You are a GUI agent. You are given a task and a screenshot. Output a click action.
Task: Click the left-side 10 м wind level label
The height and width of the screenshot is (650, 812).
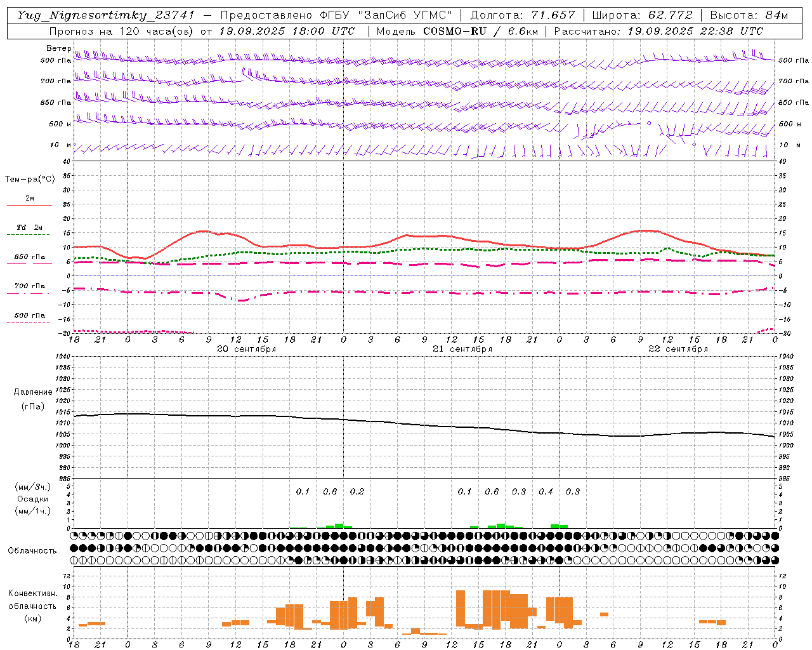pos(61,145)
